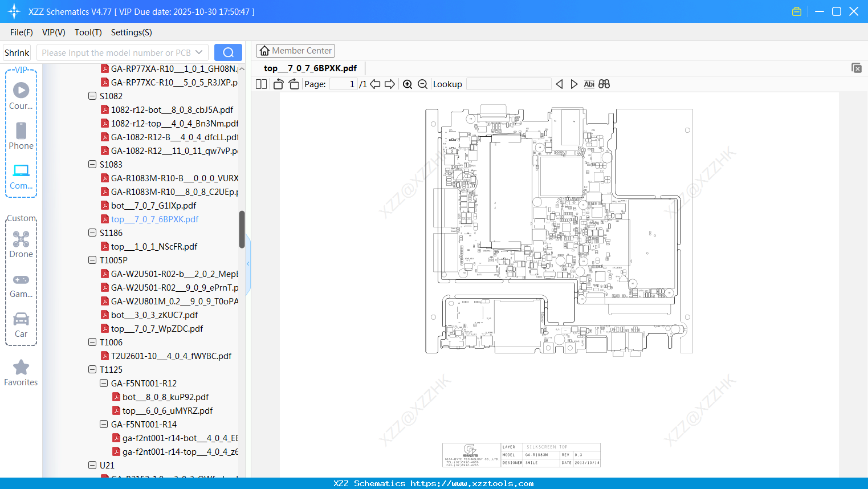Find next lookup match triangle

(574, 84)
